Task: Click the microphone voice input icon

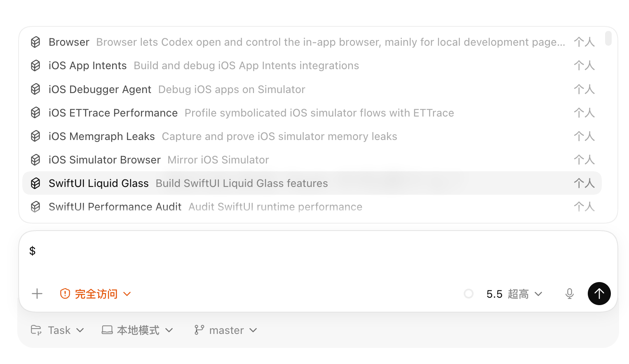Action: click(x=569, y=294)
